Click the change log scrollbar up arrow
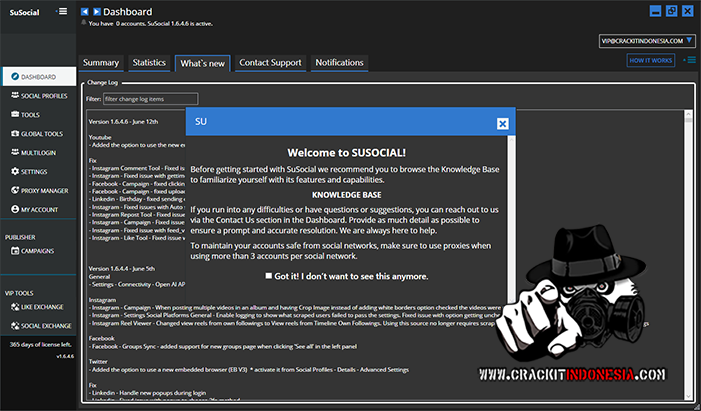Viewport: 701px width, 411px height. pyautogui.click(x=687, y=116)
